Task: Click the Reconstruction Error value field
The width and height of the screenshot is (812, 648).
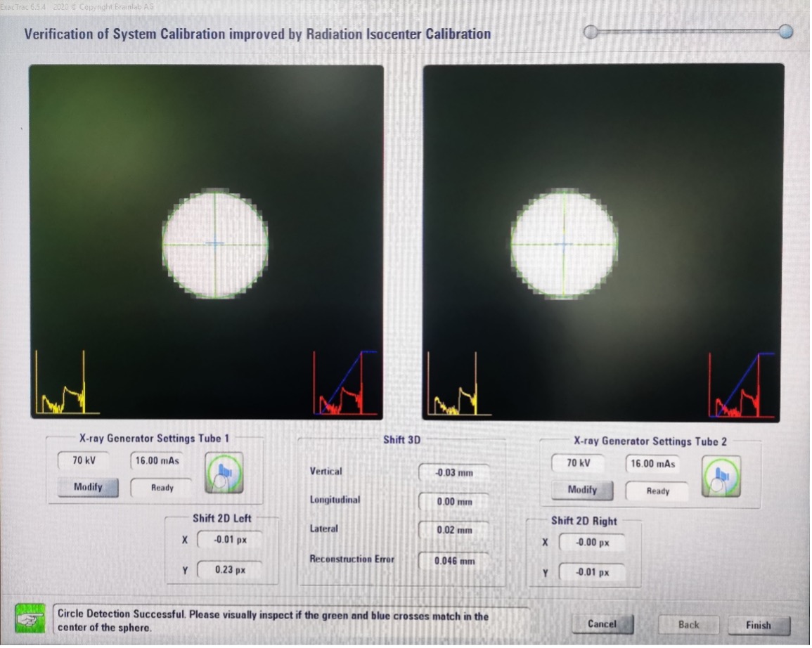Action: (453, 561)
